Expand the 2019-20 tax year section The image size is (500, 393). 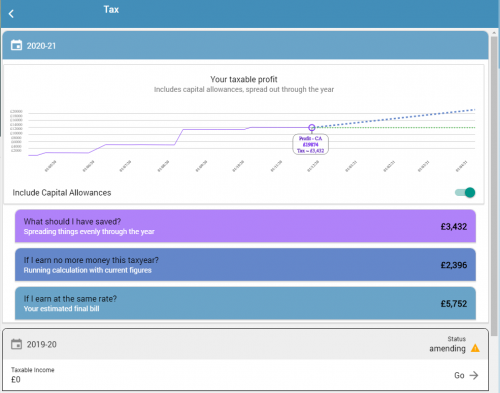(245, 344)
